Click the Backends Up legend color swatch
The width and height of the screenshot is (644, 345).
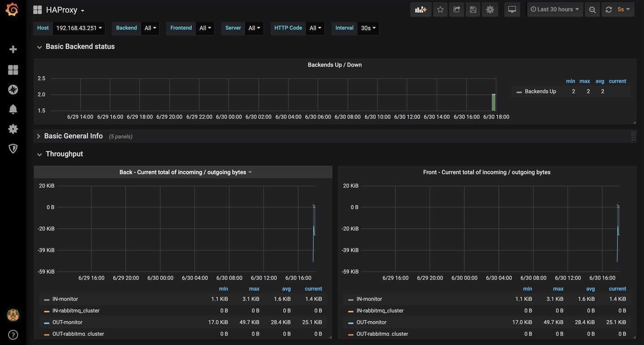coord(519,92)
